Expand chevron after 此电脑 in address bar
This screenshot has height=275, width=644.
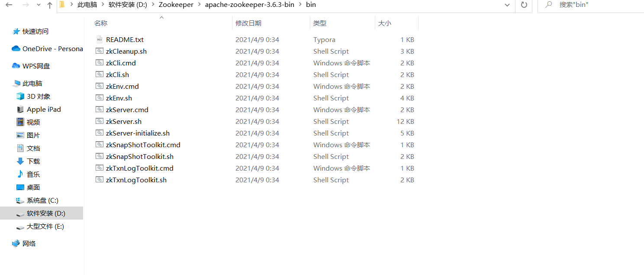103,5
